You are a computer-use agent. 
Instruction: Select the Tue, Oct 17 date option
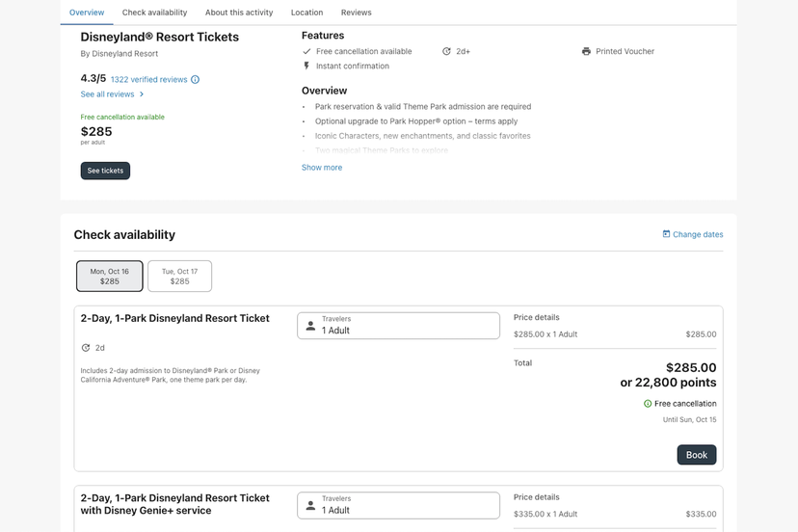tap(179, 276)
